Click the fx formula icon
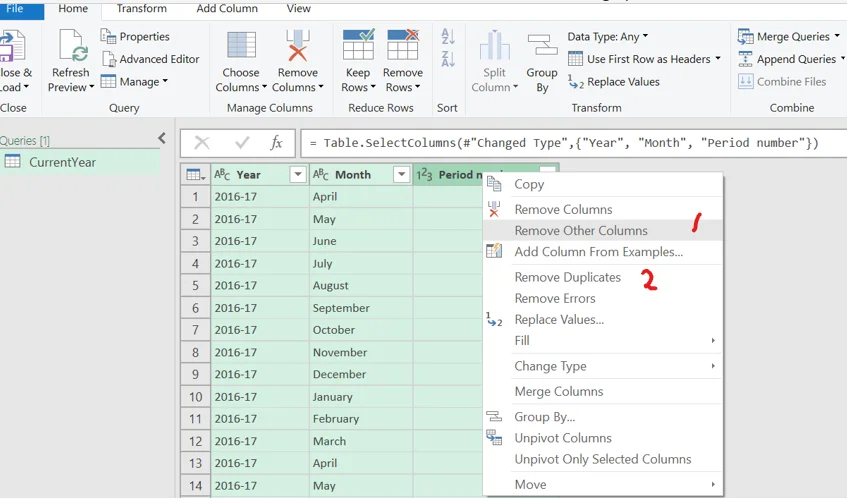Viewport: 847px width, 499px height. point(277,143)
